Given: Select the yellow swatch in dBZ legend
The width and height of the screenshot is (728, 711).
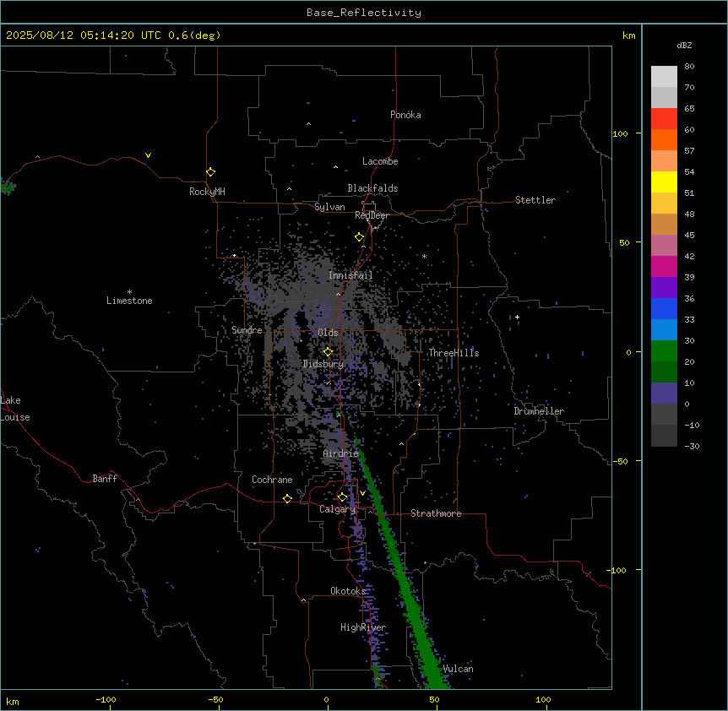Looking at the screenshot, I should (x=664, y=182).
